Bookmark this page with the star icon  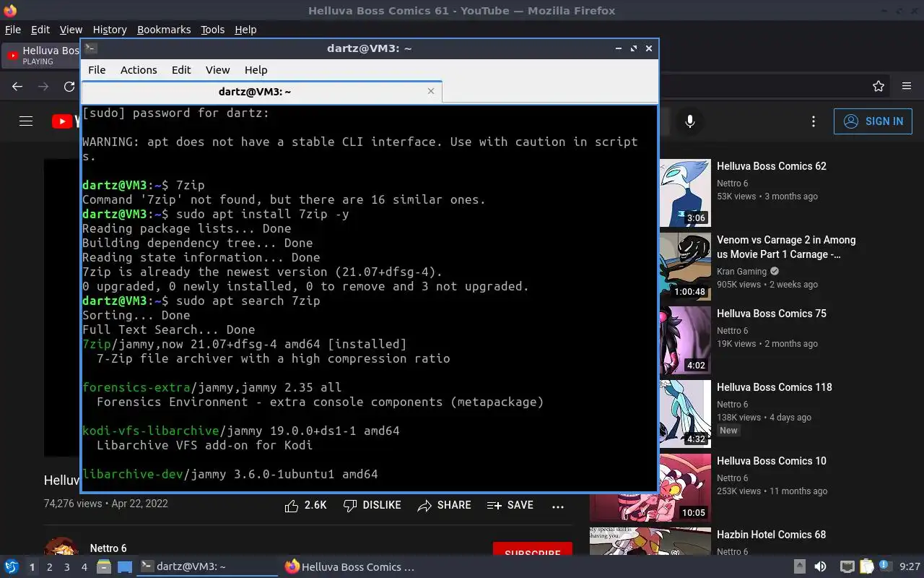click(879, 86)
